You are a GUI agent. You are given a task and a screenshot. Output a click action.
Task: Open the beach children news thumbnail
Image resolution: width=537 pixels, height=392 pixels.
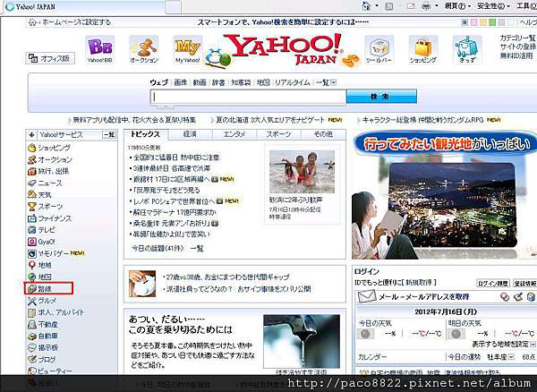point(303,172)
